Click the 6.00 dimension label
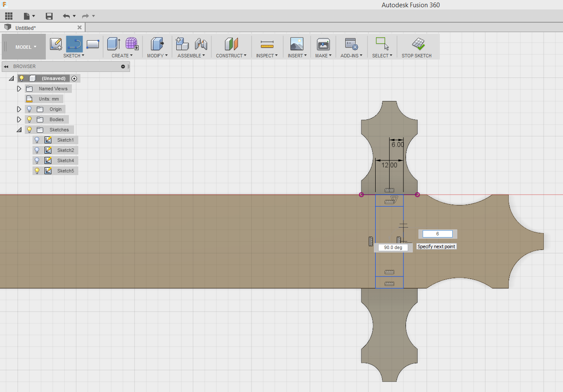The height and width of the screenshot is (392, 563). point(397,145)
